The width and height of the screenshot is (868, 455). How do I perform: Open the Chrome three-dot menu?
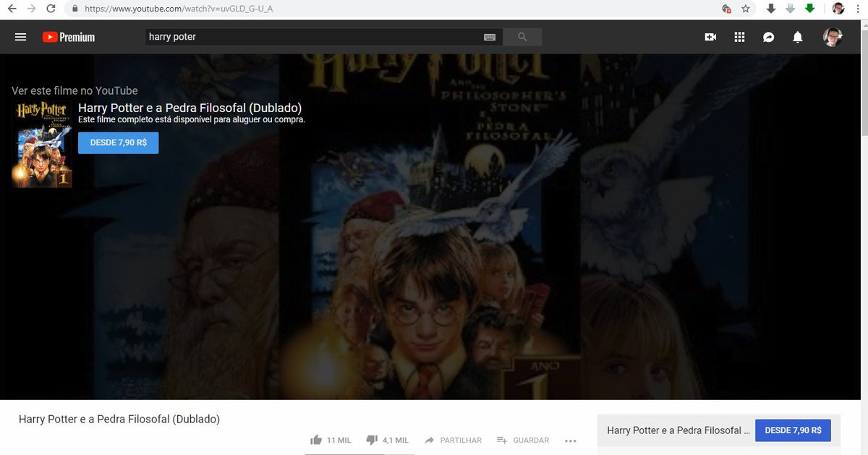coord(858,9)
